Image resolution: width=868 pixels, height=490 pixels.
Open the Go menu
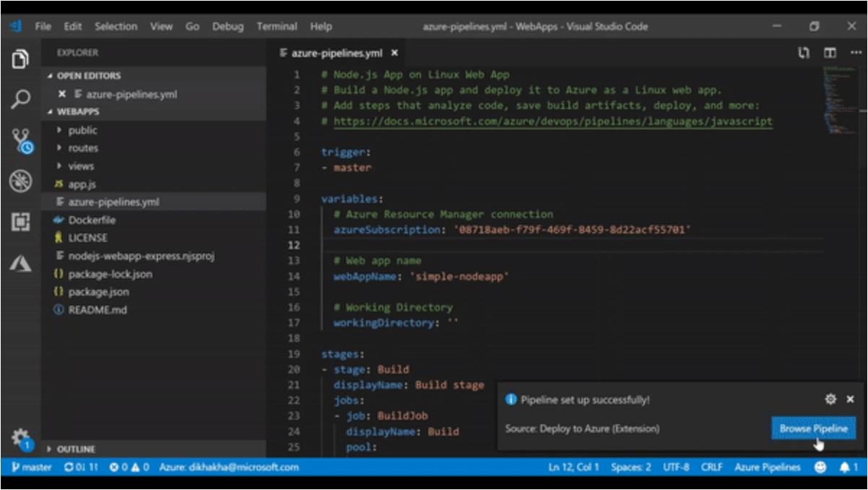(x=192, y=27)
